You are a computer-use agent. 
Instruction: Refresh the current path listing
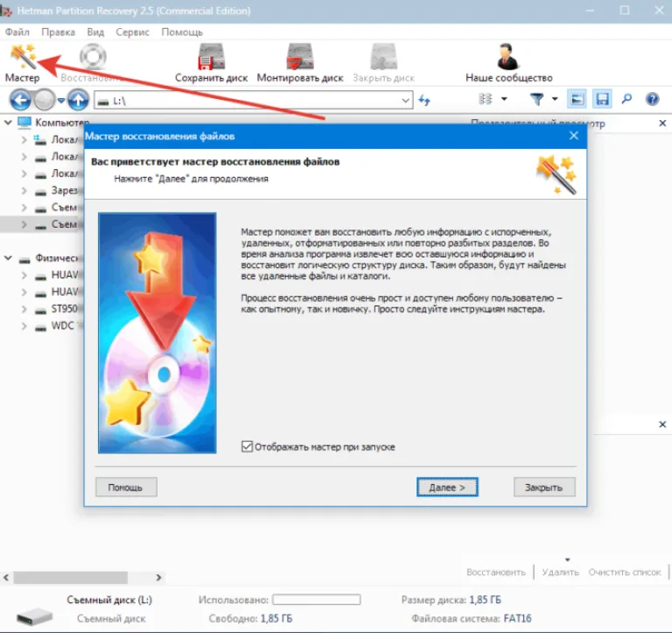[424, 101]
